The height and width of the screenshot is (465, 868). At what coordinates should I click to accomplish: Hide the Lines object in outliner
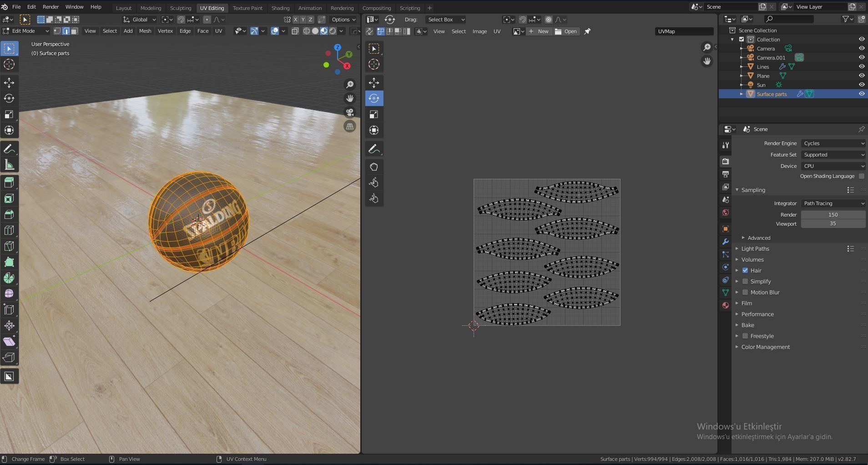(x=862, y=66)
